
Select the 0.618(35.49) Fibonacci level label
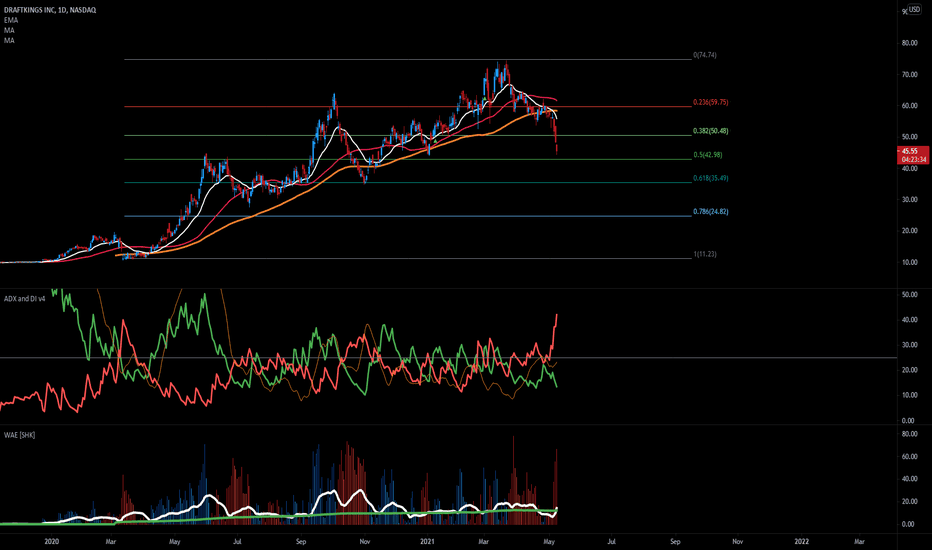click(x=711, y=178)
